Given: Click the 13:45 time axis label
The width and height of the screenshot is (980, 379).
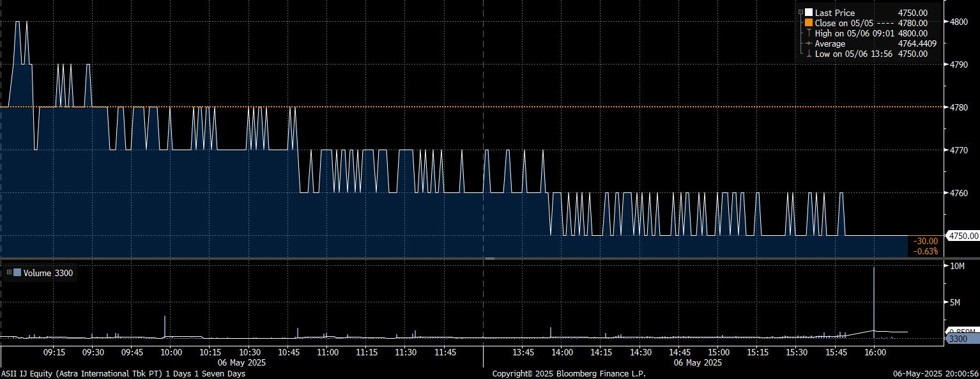Looking at the screenshot, I should click(x=523, y=352).
